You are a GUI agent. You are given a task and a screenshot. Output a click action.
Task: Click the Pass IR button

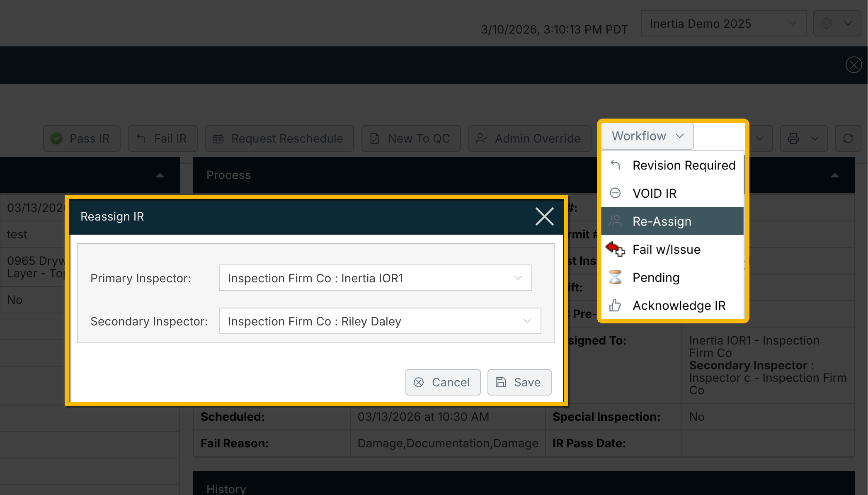click(82, 138)
